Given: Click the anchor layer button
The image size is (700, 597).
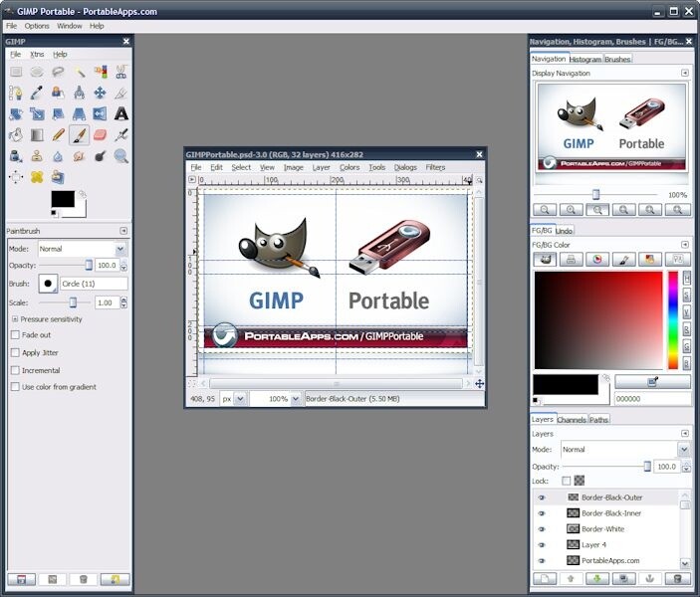Looking at the screenshot, I should coord(650,579).
